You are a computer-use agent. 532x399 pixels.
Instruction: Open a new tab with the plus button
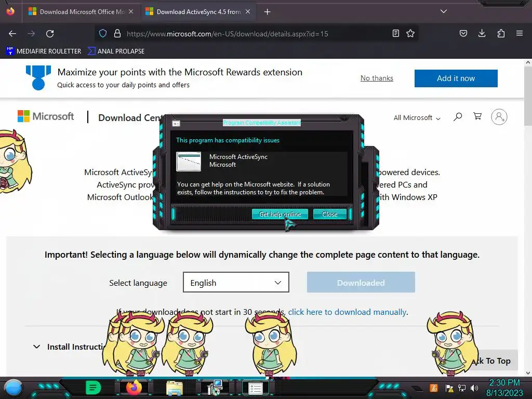click(268, 12)
